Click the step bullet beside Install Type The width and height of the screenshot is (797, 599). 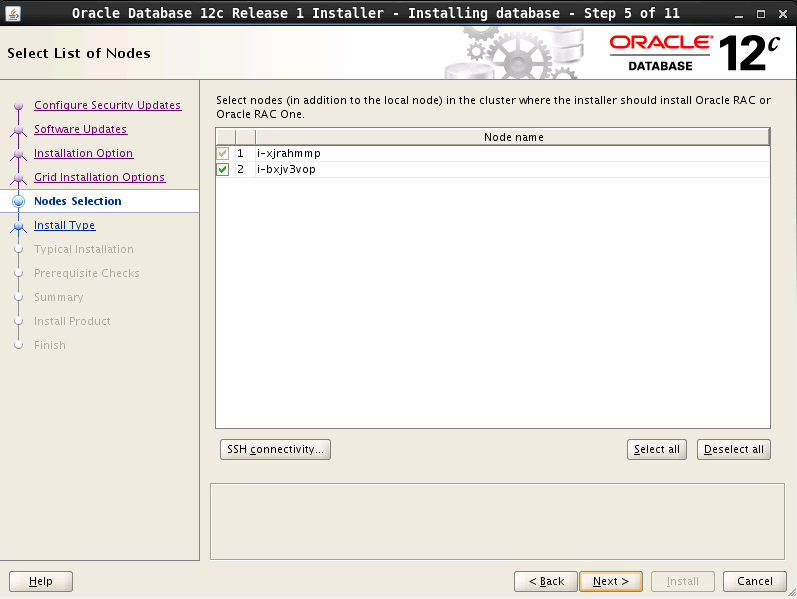18,226
